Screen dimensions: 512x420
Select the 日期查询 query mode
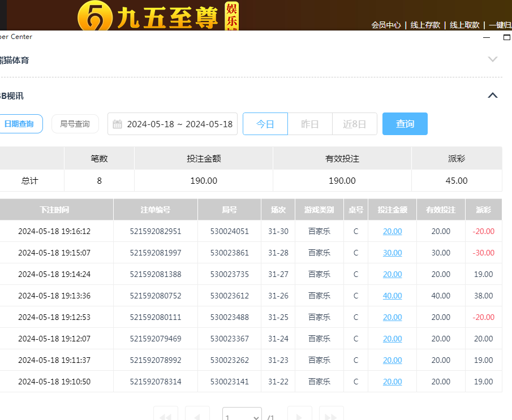point(20,124)
